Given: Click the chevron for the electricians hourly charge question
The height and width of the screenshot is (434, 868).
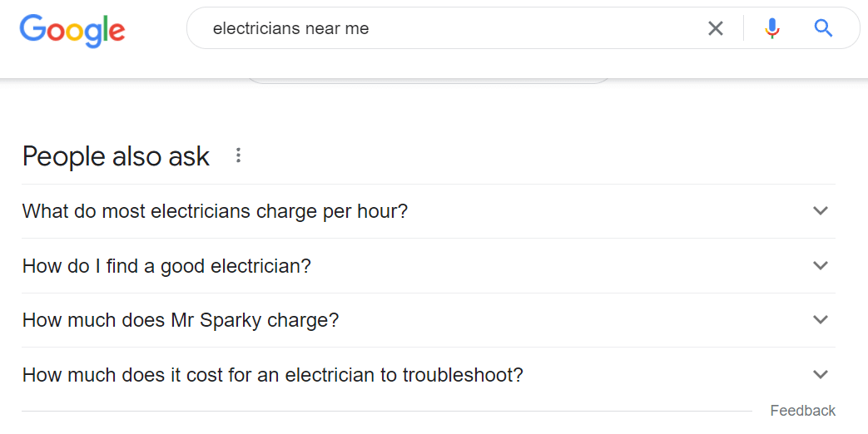Looking at the screenshot, I should (x=821, y=210).
